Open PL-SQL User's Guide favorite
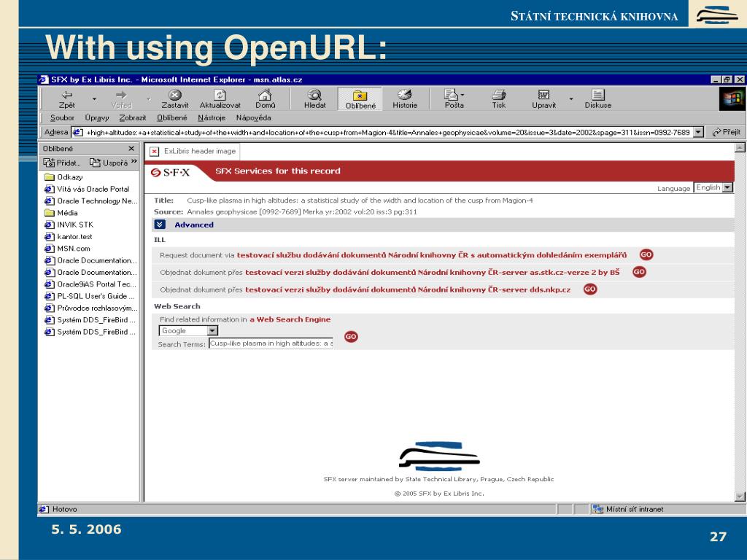The image size is (747, 560). [90, 296]
